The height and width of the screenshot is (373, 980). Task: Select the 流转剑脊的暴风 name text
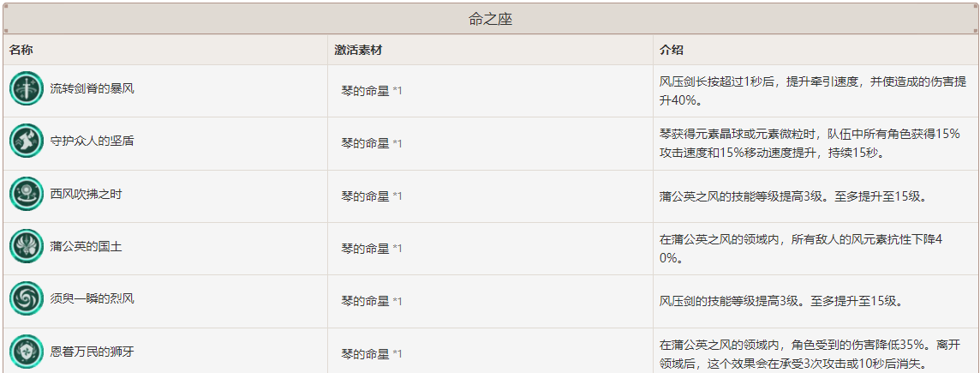pyautogui.click(x=92, y=88)
